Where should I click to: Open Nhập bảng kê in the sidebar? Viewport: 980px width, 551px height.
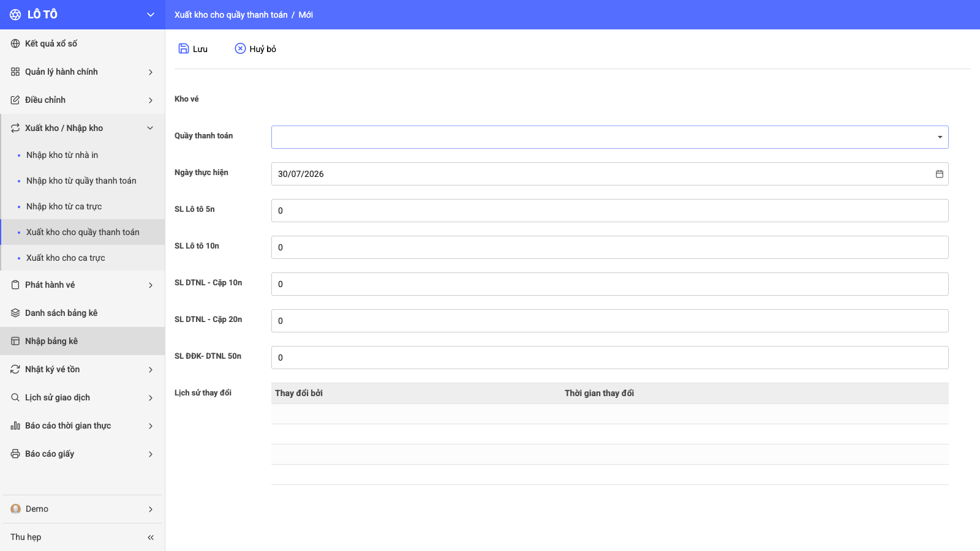click(x=83, y=341)
